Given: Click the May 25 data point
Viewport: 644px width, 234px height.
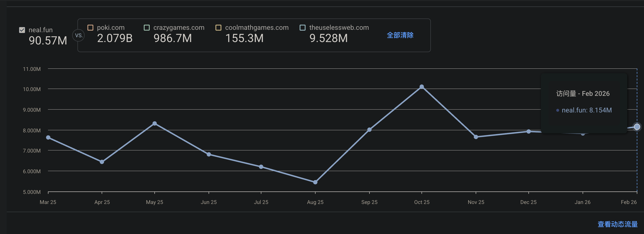Looking at the screenshot, I should tap(154, 123).
